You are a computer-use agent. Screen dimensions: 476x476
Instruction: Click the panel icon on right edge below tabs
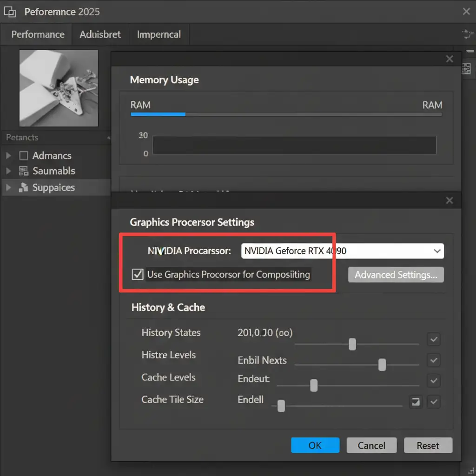pos(467,69)
